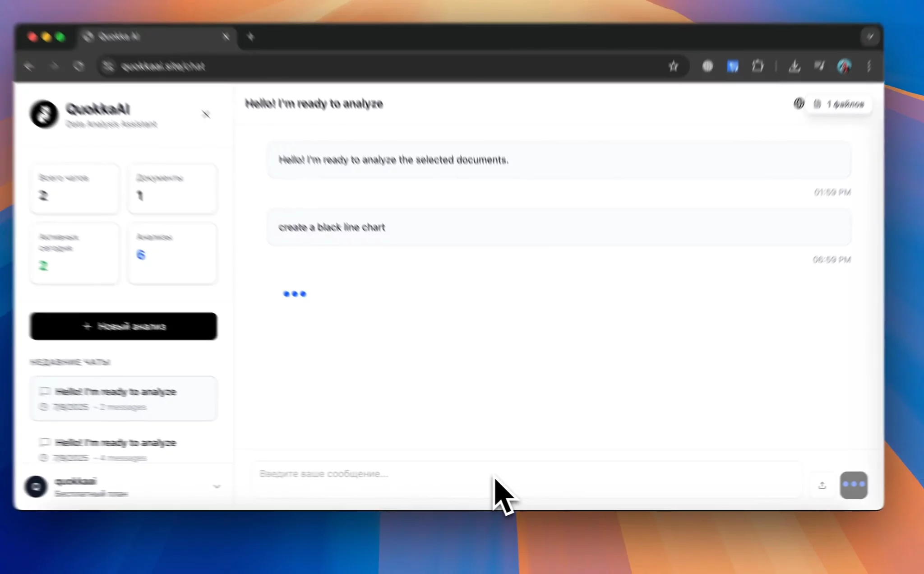Click the send message button

(853, 485)
